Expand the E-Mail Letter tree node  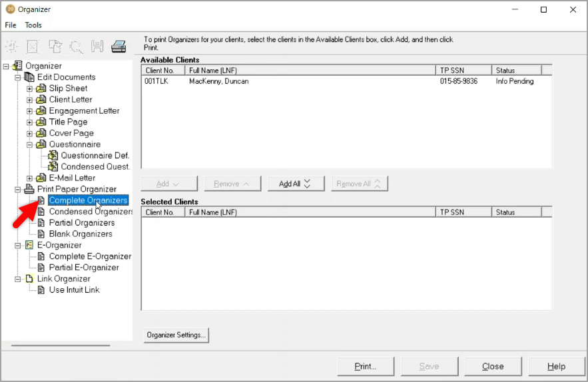[29, 178]
